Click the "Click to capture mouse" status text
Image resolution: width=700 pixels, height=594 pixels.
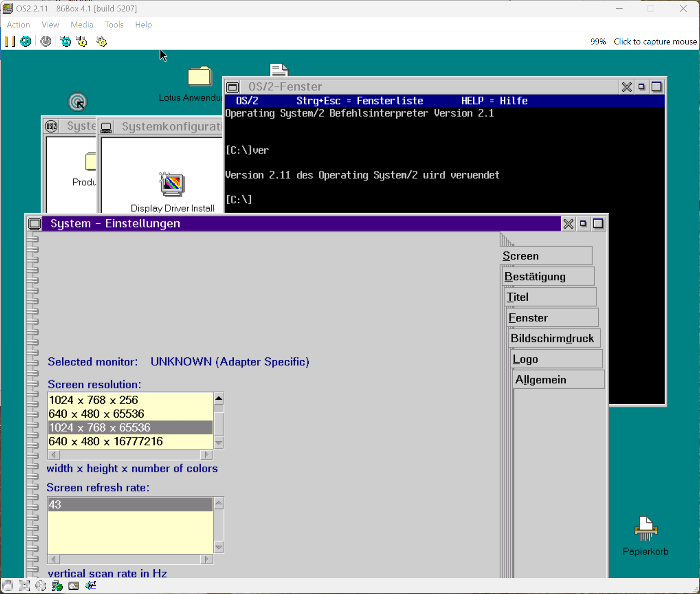click(x=655, y=42)
